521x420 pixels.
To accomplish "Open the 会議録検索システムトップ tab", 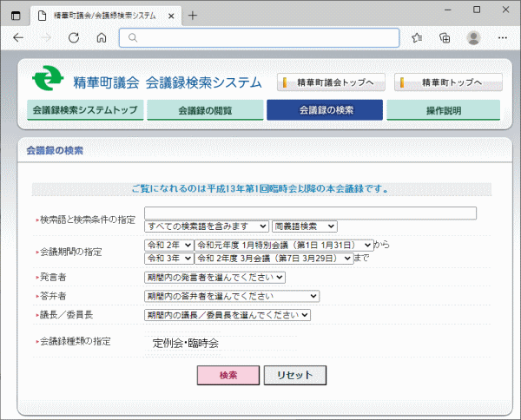I will (85, 110).
